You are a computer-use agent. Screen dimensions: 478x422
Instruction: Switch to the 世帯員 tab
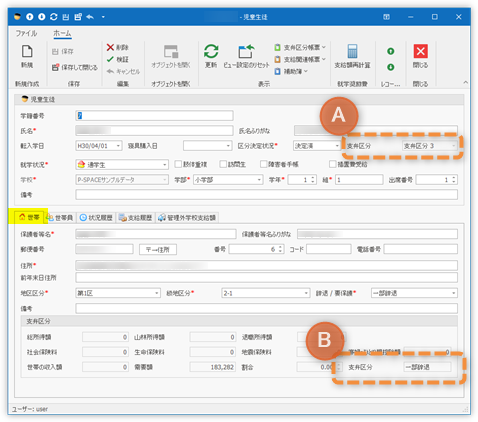[60, 218]
